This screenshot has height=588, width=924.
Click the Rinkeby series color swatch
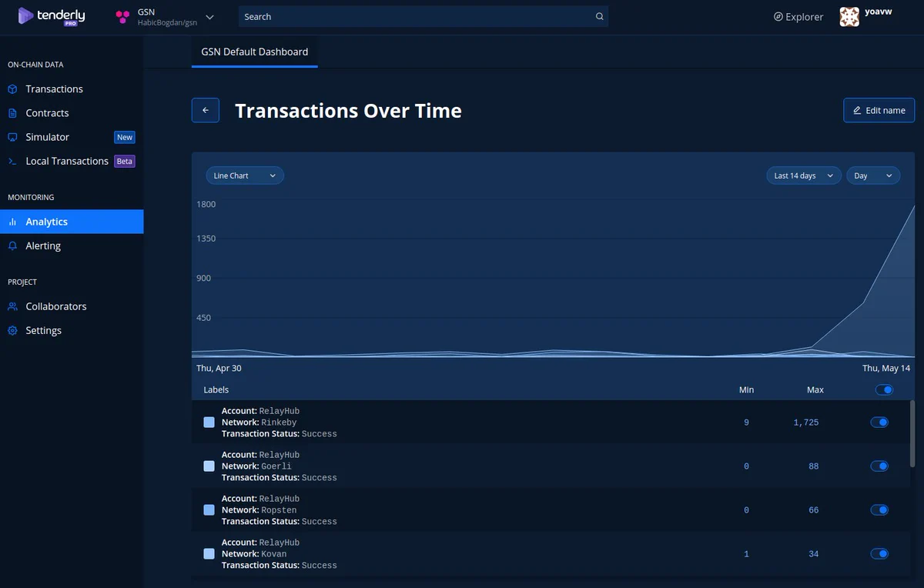[x=209, y=423]
